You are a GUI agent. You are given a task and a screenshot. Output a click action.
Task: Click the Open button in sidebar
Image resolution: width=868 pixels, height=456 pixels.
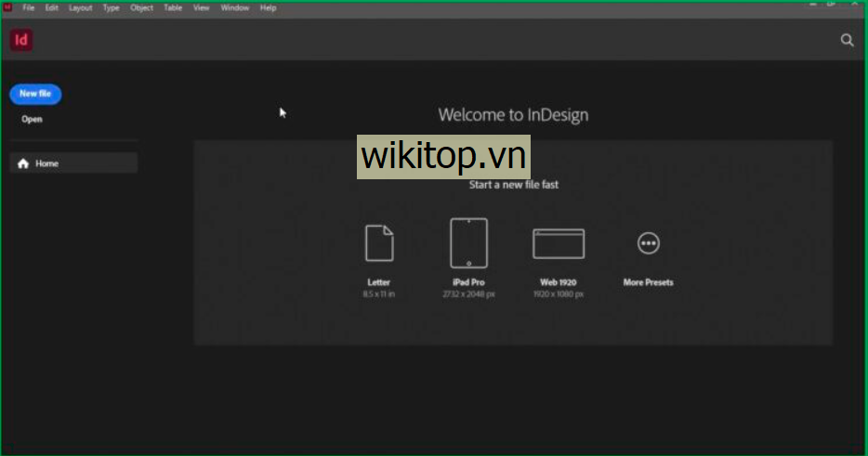pyautogui.click(x=32, y=119)
